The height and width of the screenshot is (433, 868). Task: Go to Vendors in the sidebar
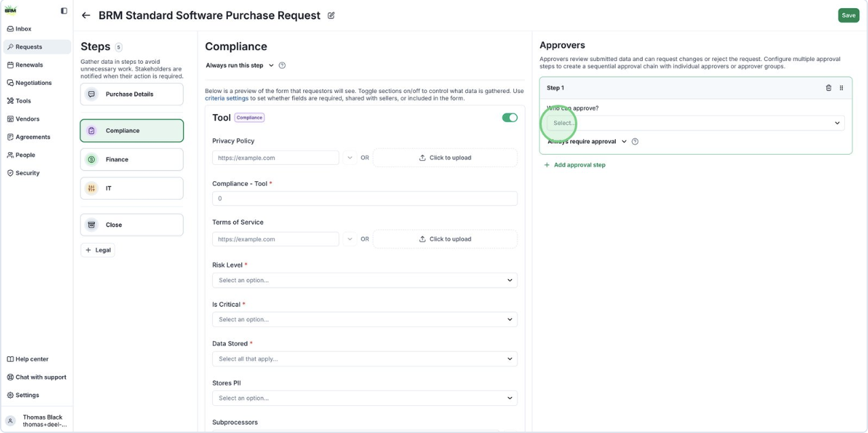coord(27,119)
